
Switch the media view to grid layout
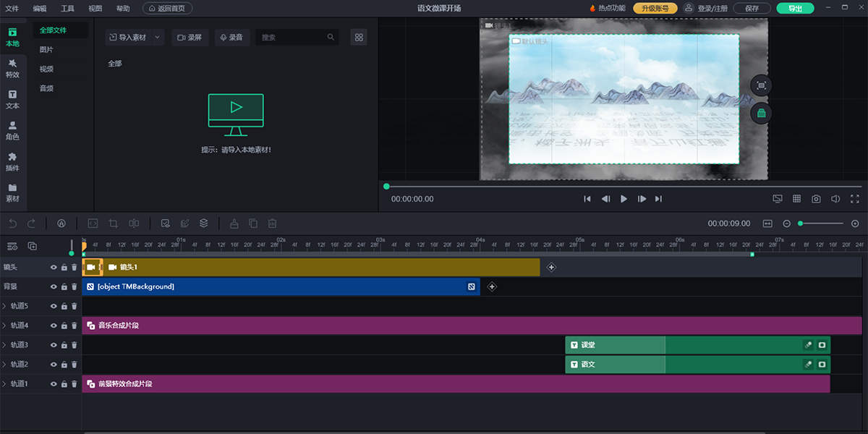pyautogui.click(x=359, y=37)
